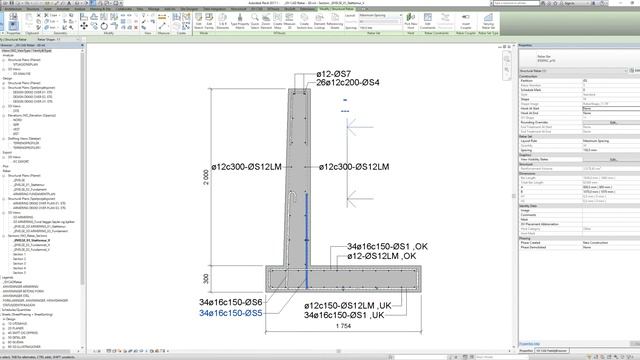
Task: Select the tag ø12-ØS7 at top
Action: (333, 74)
